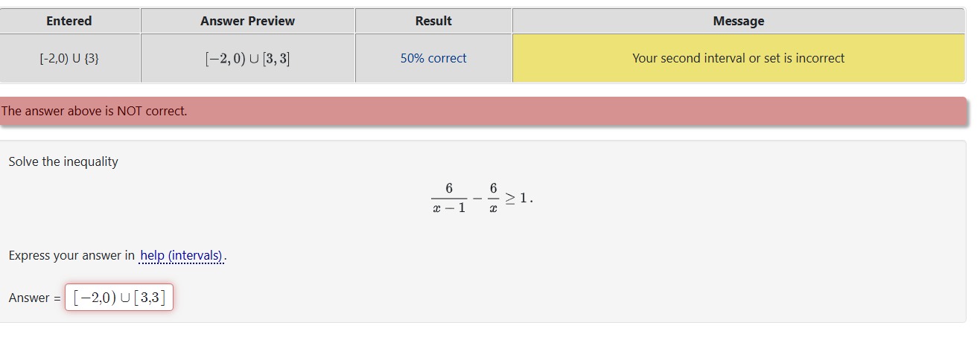Click the Solve the inequality prompt text

(x=63, y=161)
